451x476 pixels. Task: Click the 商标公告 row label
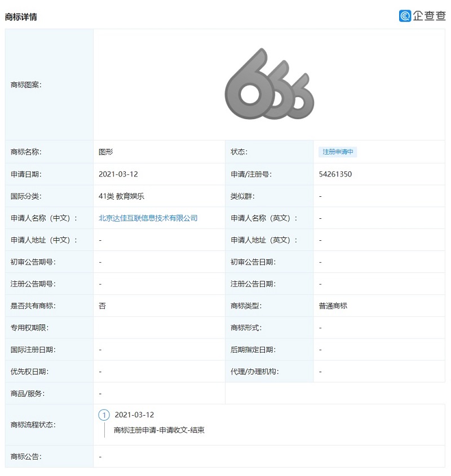(x=26, y=456)
